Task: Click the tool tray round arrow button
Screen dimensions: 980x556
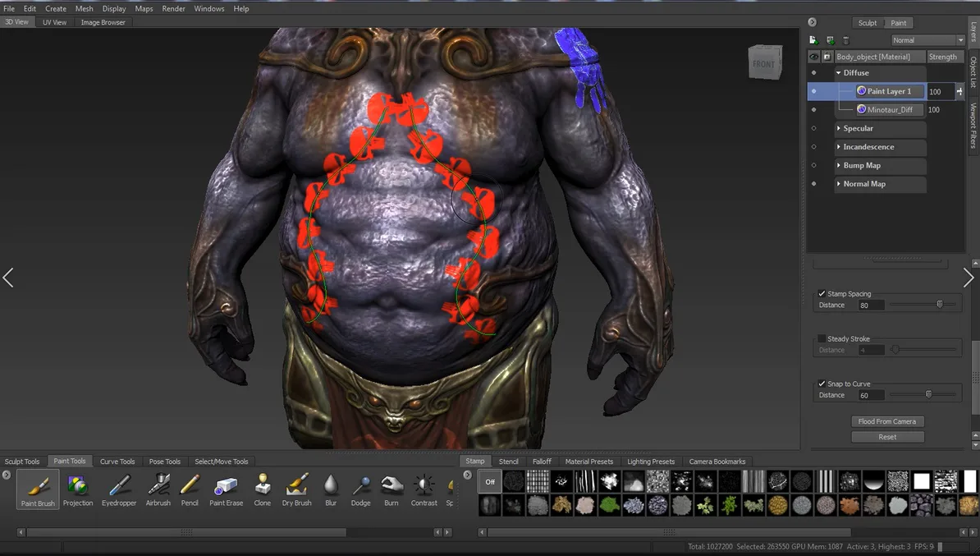Action: (x=7, y=475)
